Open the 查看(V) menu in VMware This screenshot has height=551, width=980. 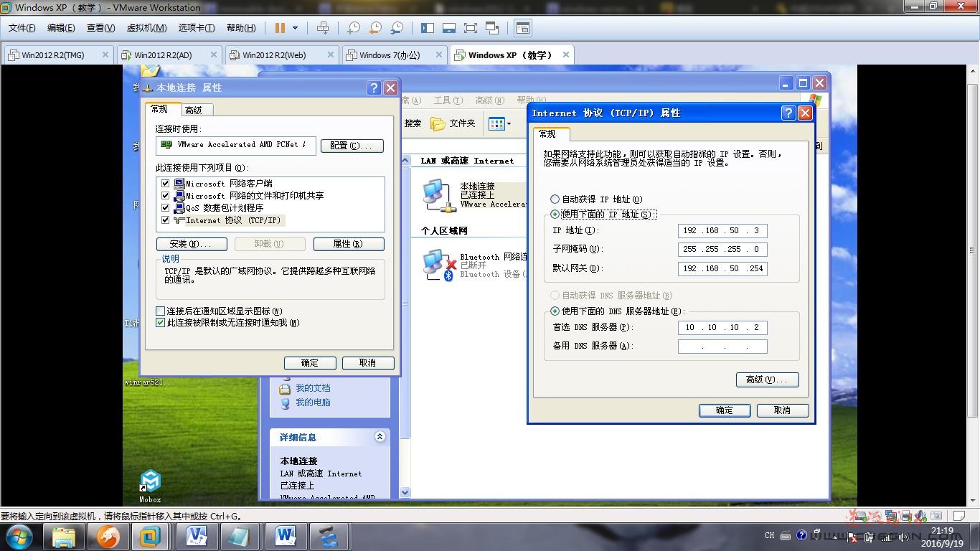pyautogui.click(x=100, y=28)
